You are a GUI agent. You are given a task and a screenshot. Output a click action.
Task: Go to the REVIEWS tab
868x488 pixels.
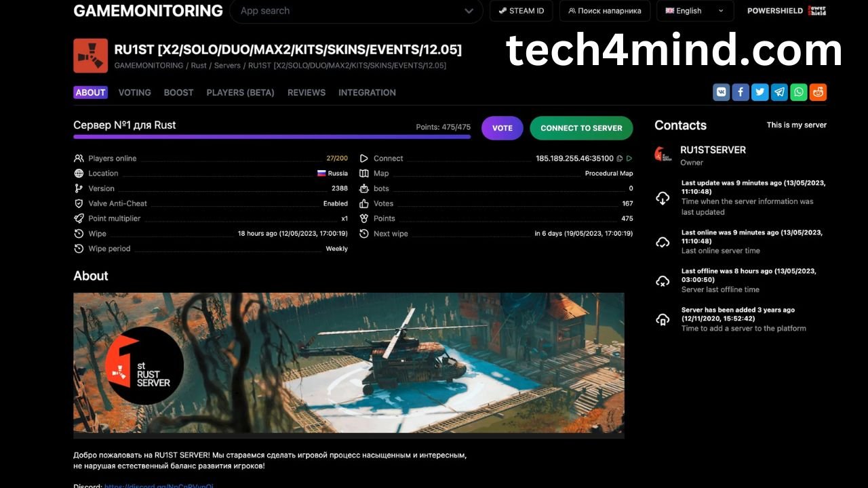click(x=307, y=92)
